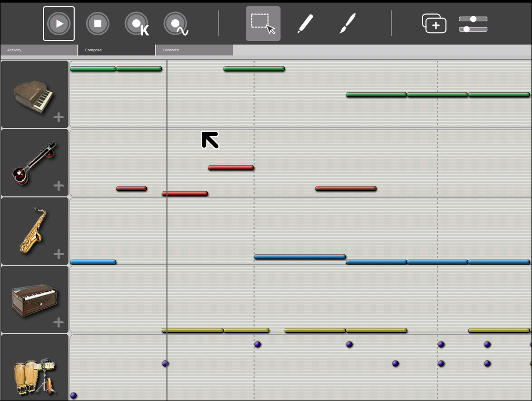Click the duplicate/add tune icon
Screen dimensions: 532x401
pyautogui.click(x=434, y=24)
